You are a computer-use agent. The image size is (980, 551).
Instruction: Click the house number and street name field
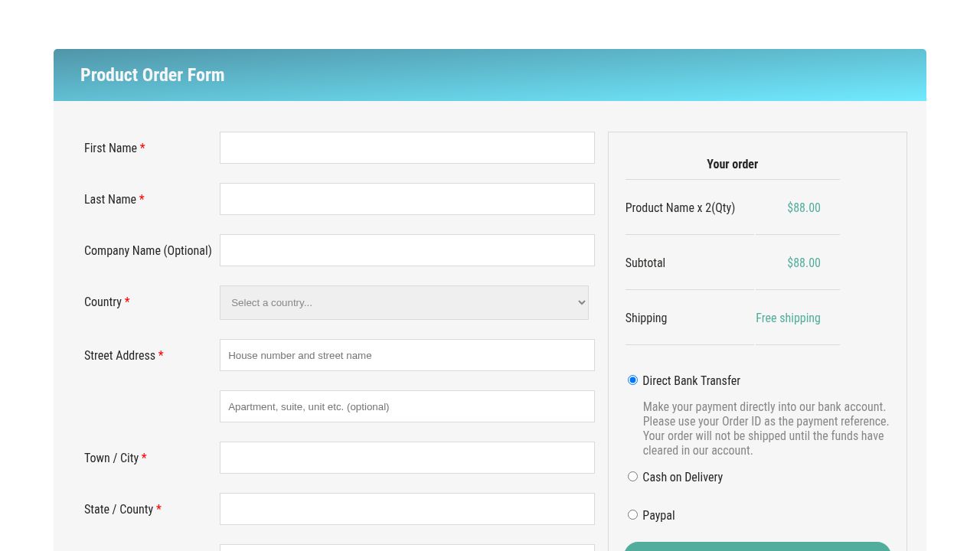point(407,355)
